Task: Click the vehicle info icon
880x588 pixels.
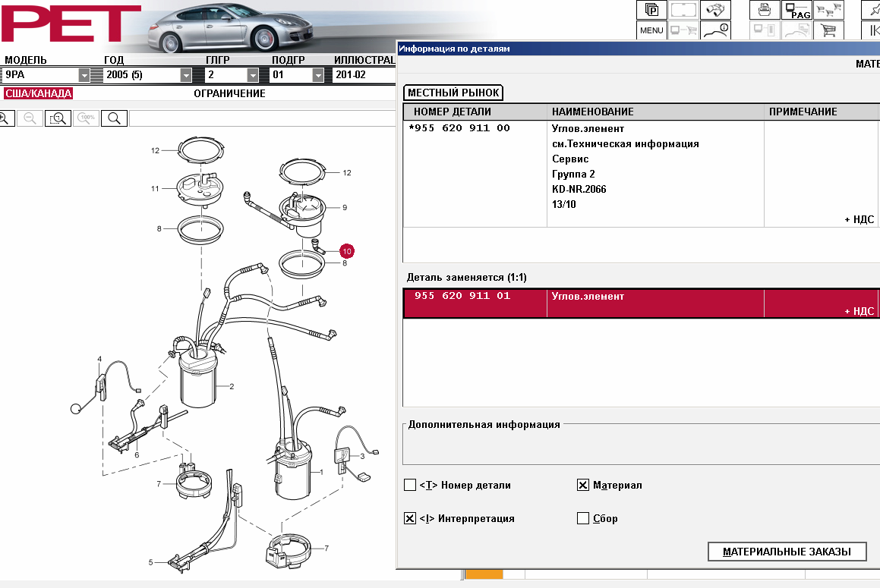Action: click(715, 30)
